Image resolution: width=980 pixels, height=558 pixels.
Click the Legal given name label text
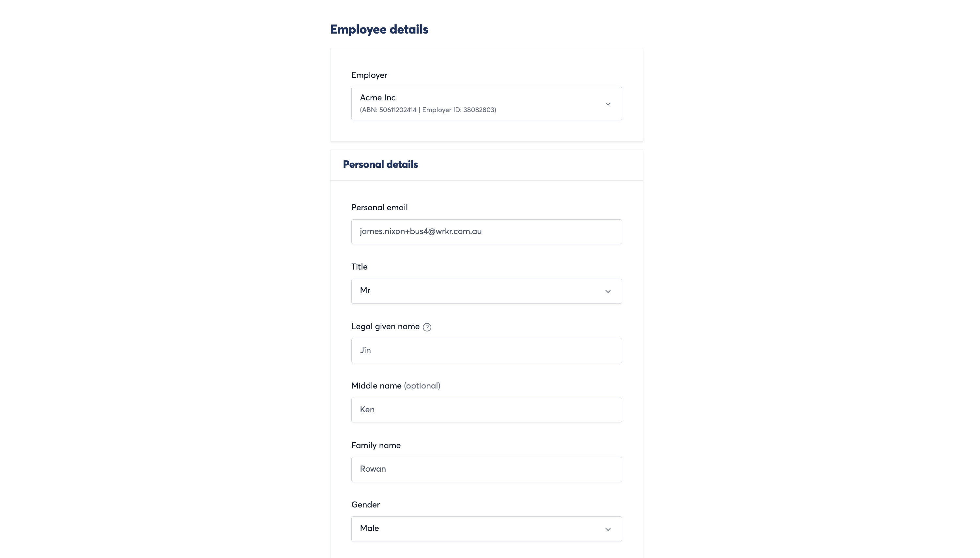coord(385,327)
